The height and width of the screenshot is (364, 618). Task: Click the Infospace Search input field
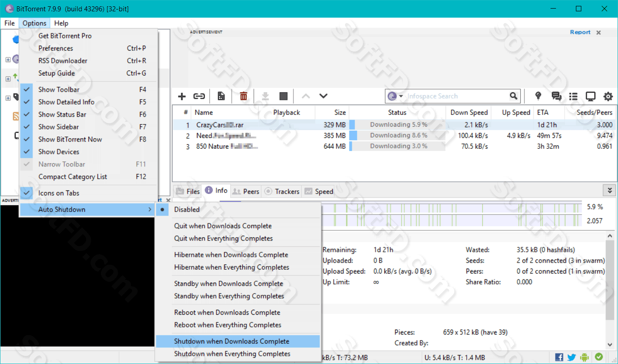456,96
